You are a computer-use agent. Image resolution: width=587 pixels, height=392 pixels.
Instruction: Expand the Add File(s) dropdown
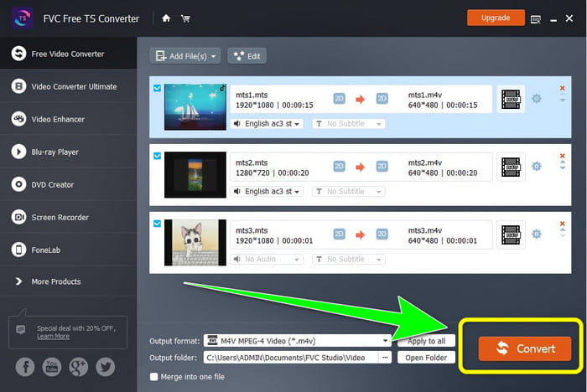tap(213, 56)
